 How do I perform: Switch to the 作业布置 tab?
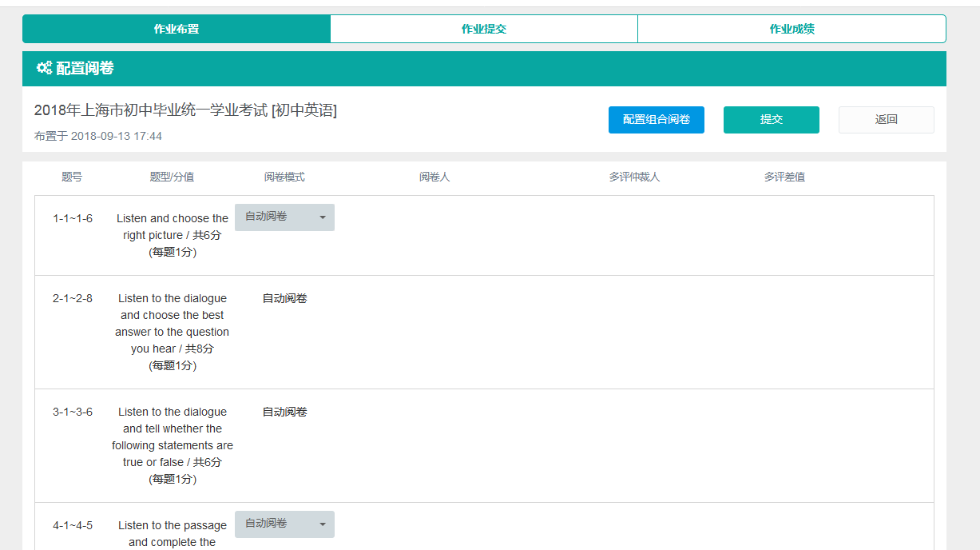point(177,29)
